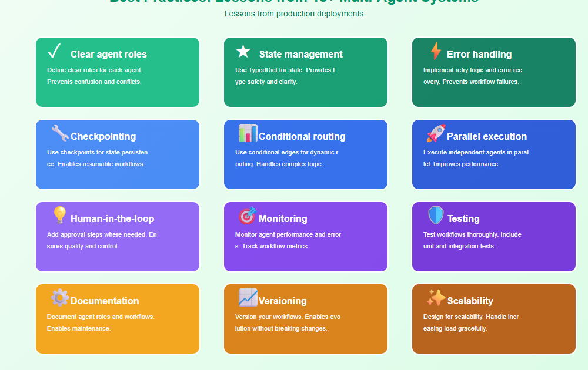Select the "Parallel execution" heading text
Image resolution: width=588 pixels, height=370 pixels.
[487, 136]
